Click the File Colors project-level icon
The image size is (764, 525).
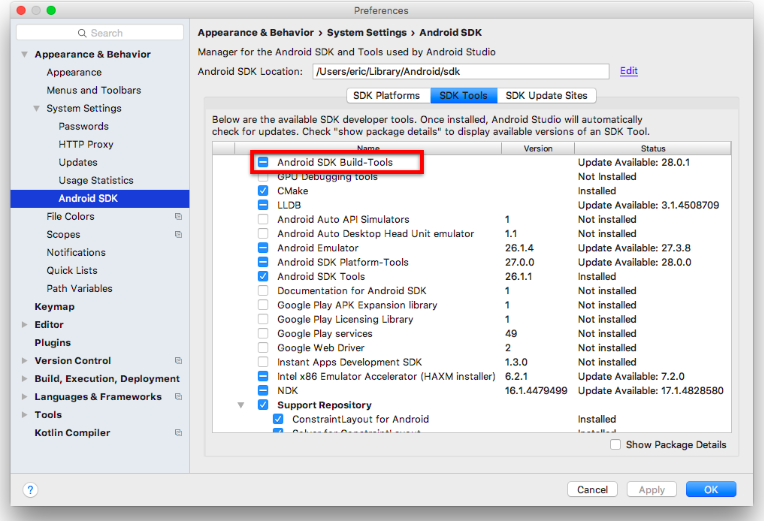(178, 217)
